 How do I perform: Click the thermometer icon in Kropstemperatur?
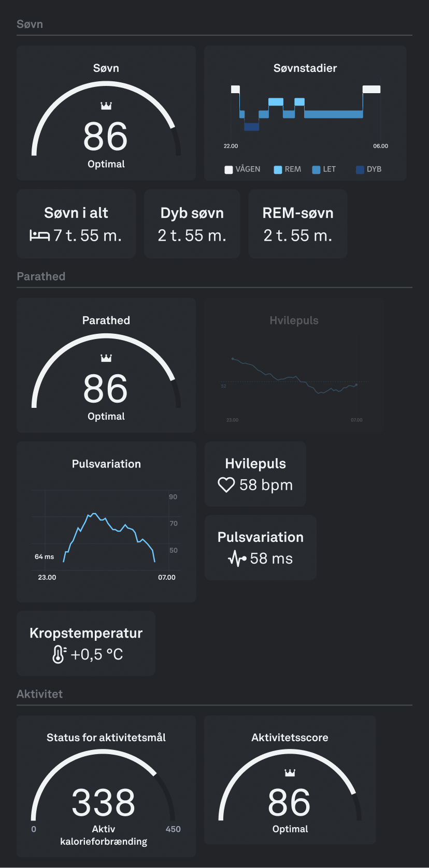59,654
